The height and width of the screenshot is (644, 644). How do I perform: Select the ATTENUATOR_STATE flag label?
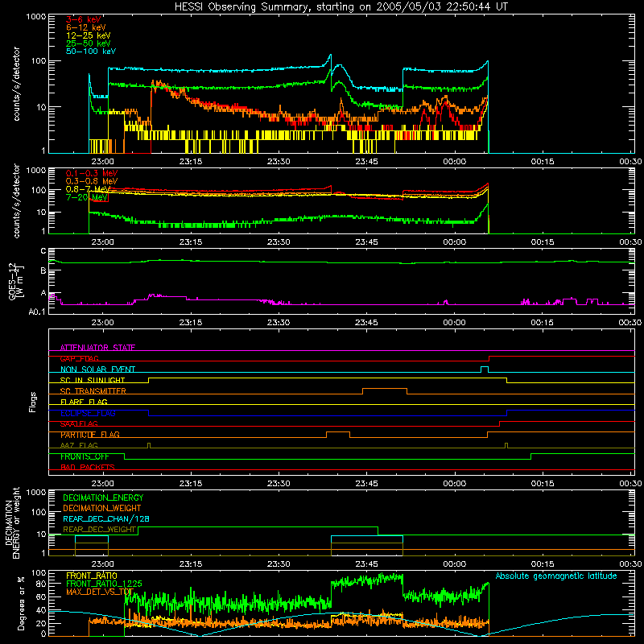(x=97, y=348)
